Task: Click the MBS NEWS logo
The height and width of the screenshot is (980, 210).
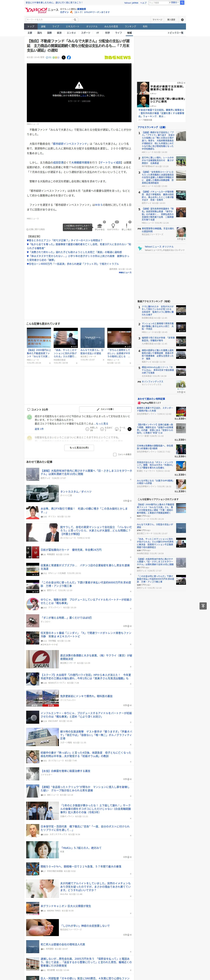Action: [117, 57]
